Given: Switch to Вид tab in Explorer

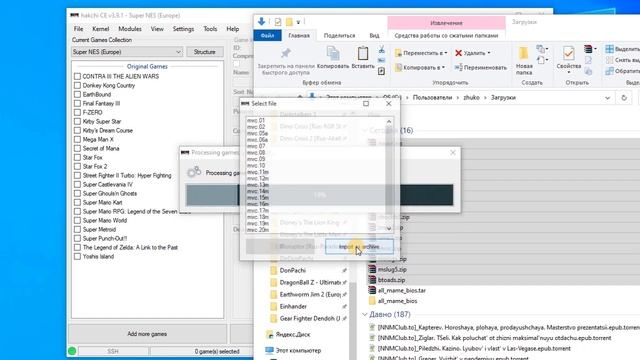Looking at the screenshot, I should (374, 36).
